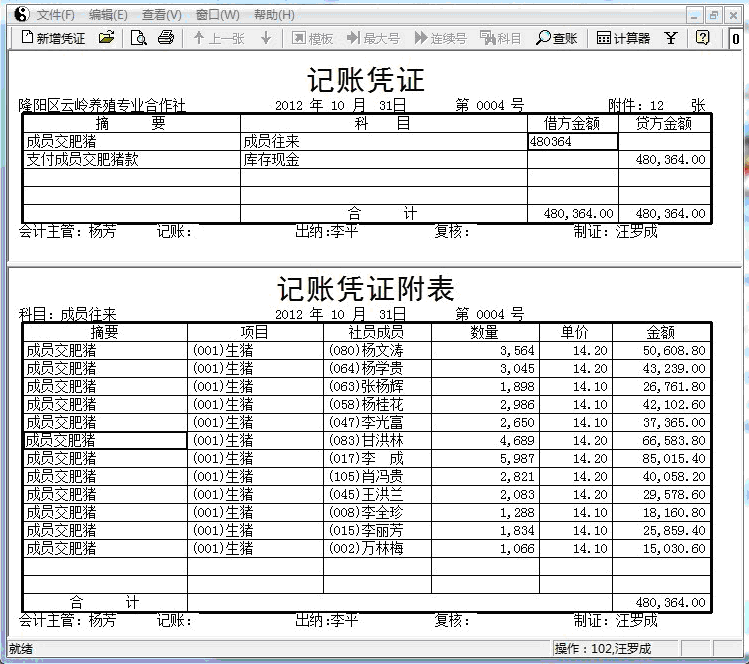Click the Y filter icon in toolbar
The height and width of the screenshot is (664, 749).
click(671, 38)
